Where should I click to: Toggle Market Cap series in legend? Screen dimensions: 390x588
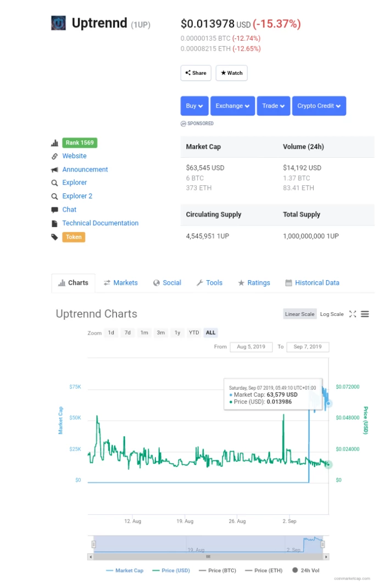(125, 570)
